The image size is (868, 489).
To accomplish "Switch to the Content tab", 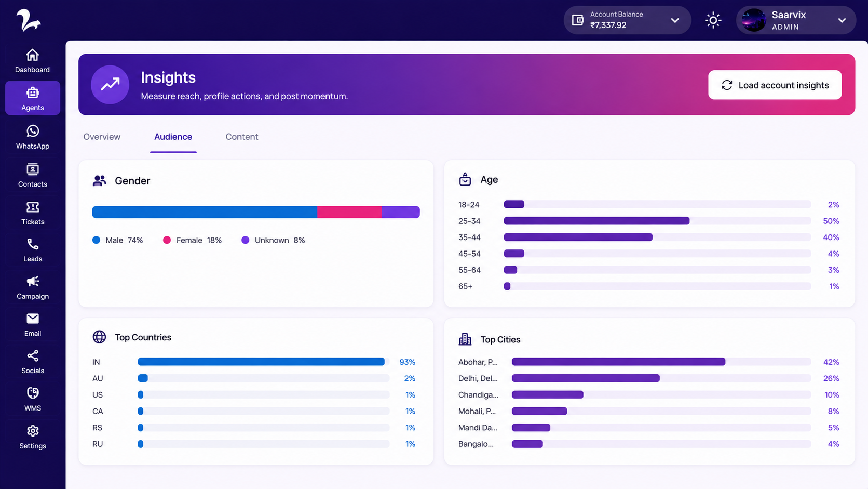I will click(242, 137).
